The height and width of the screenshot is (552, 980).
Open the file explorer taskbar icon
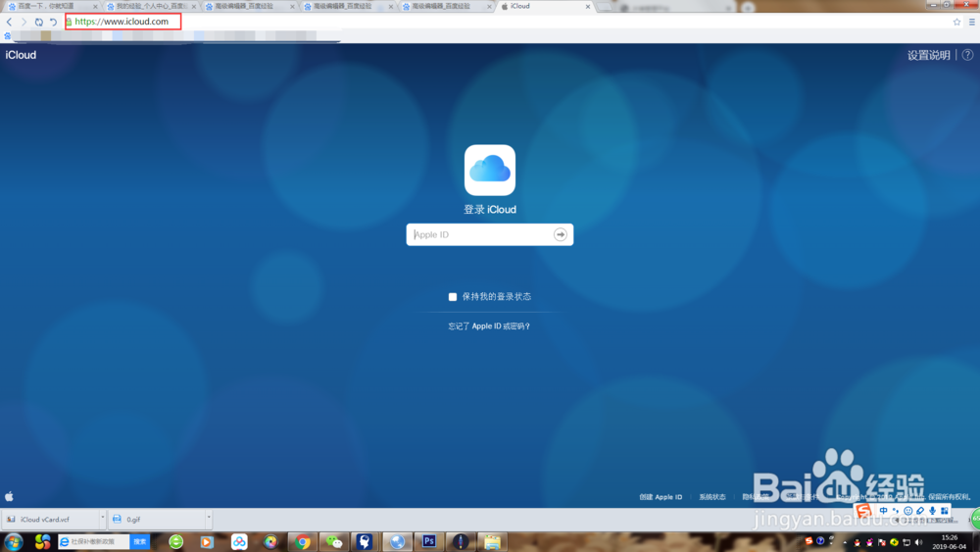tap(492, 542)
